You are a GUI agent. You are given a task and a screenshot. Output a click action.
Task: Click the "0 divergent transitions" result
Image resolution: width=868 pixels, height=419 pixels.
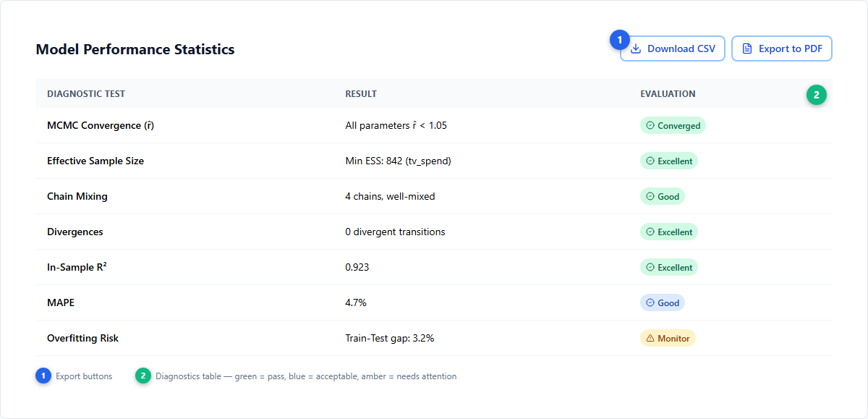(x=396, y=232)
